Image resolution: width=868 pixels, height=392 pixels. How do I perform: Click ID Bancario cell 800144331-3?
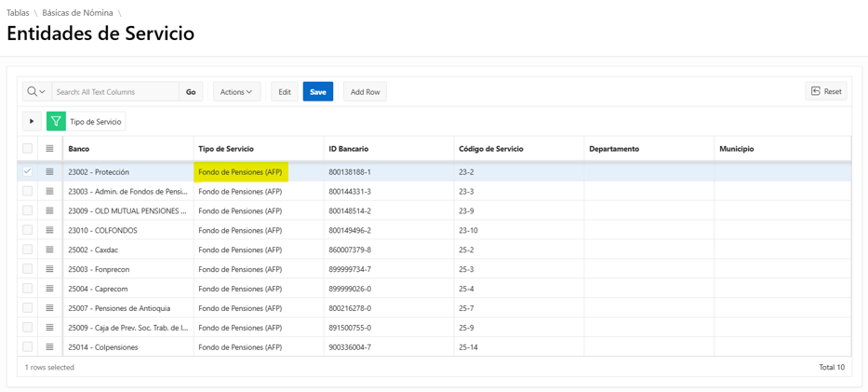tap(389, 192)
